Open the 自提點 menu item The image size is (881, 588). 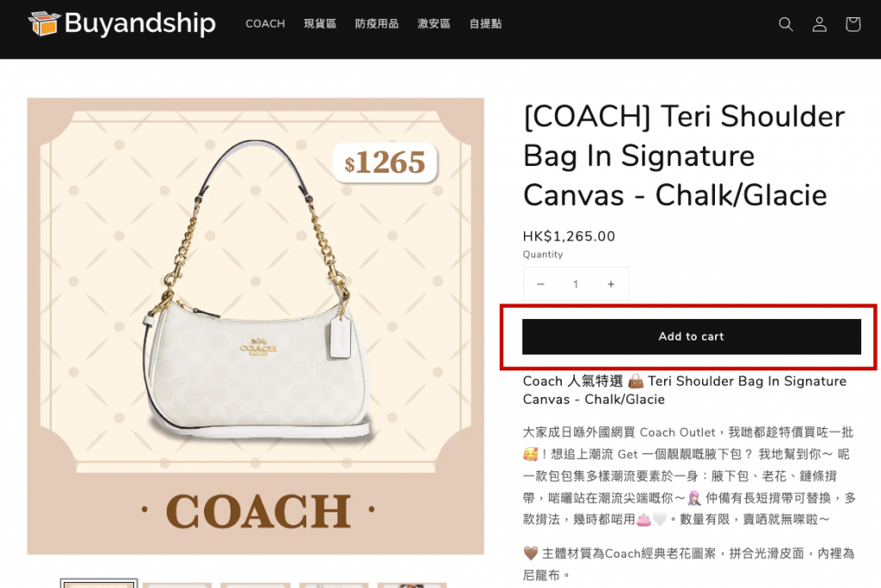pyautogui.click(x=485, y=24)
